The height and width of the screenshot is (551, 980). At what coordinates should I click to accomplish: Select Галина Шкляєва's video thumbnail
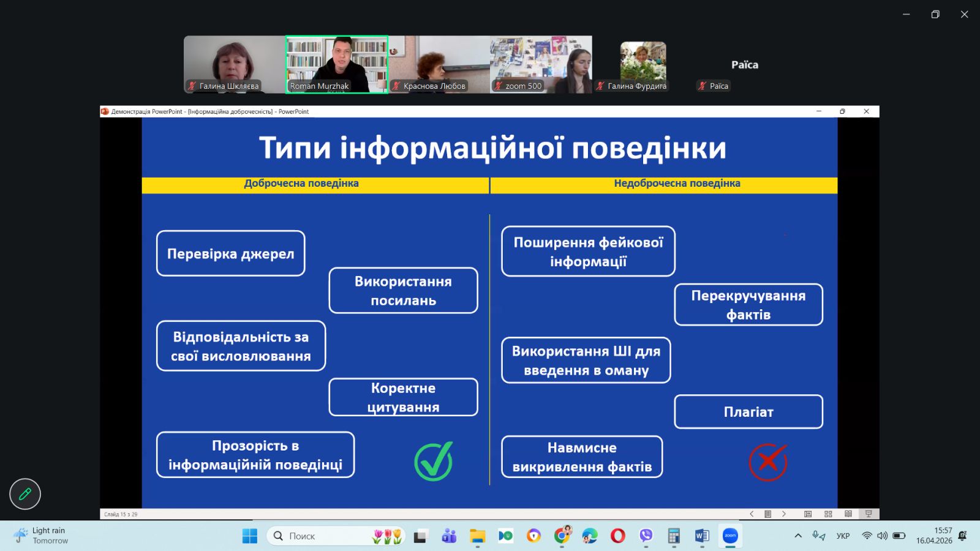(x=234, y=64)
